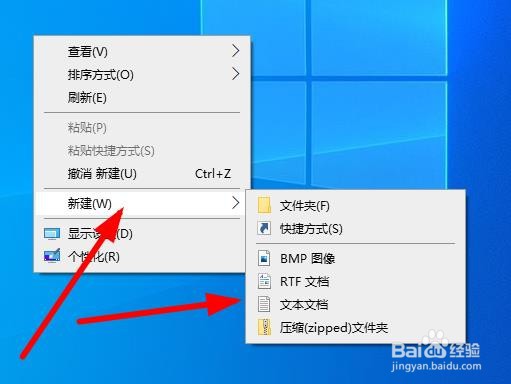Expand the 查看(V) submenu chevron
The image size is (511, 384).
point(236,51)
